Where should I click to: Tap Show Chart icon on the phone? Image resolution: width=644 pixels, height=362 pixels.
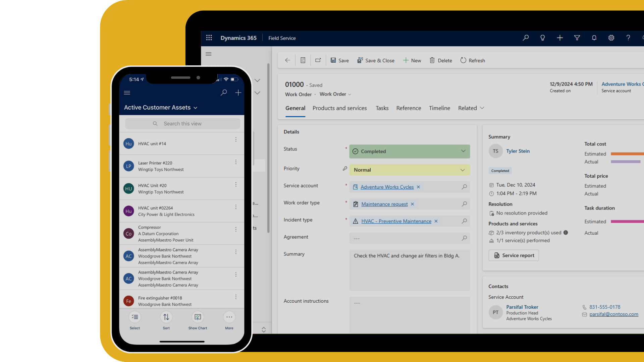(x=198, y=317)
